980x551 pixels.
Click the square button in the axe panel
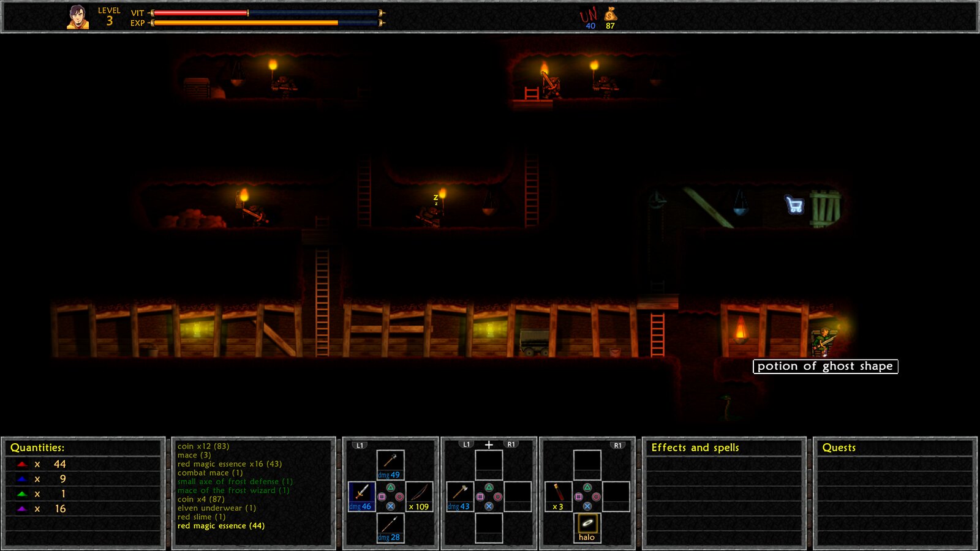coord(480,497)
